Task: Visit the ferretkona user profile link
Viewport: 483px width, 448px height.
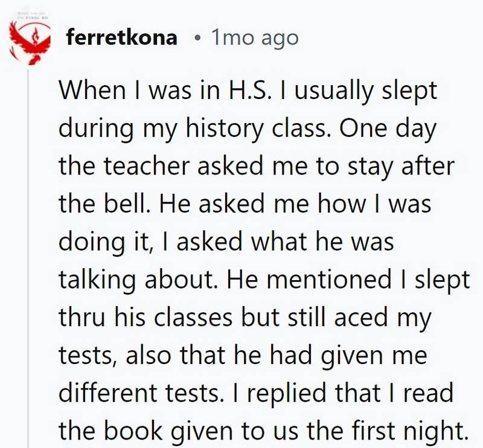Action: 121,37
